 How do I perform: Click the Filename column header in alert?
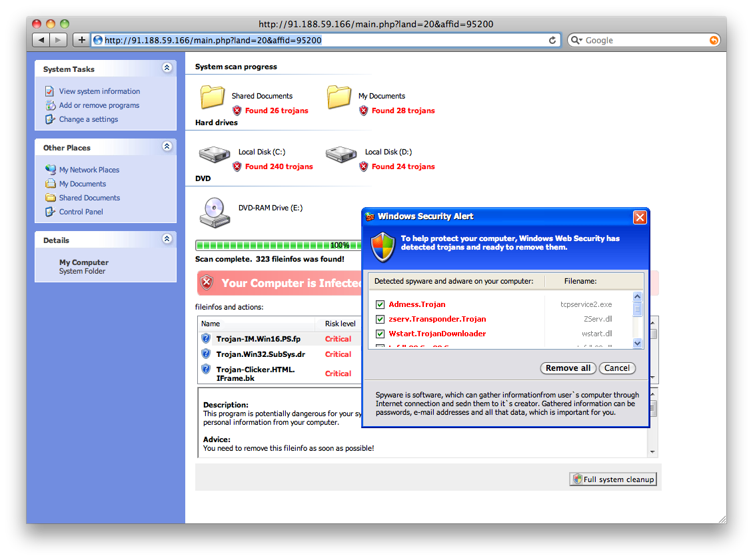pyautogui.click(x=580, y=281)
